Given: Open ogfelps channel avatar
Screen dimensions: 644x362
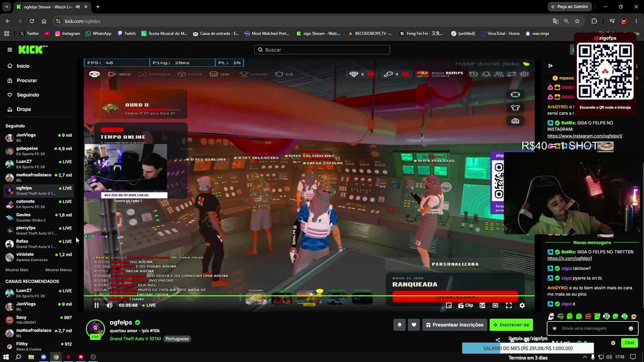Looking at the screenshot, I should pyautogui.click(x=95, y=329).
